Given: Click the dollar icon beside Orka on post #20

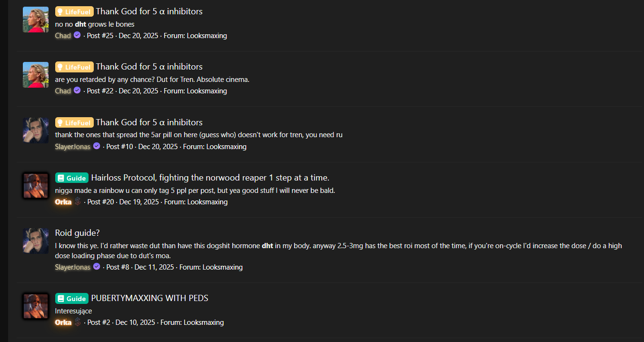Looking at the screenshot, I should 78,201.
